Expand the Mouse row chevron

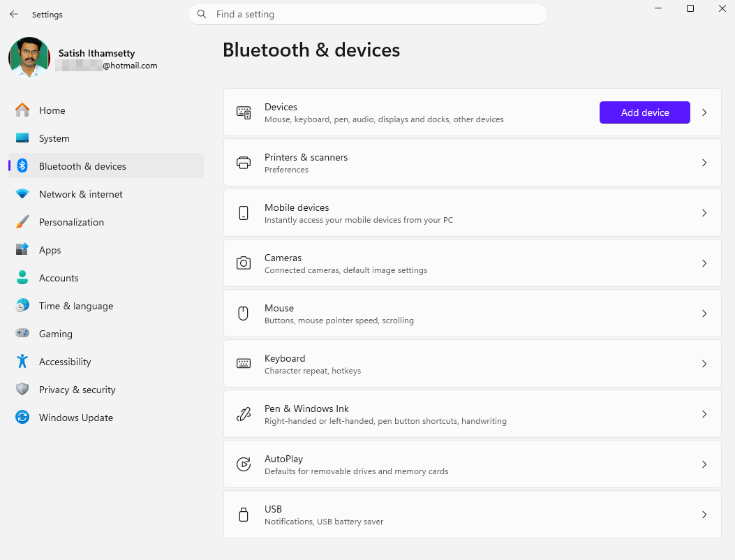click(x=704, y=314)
